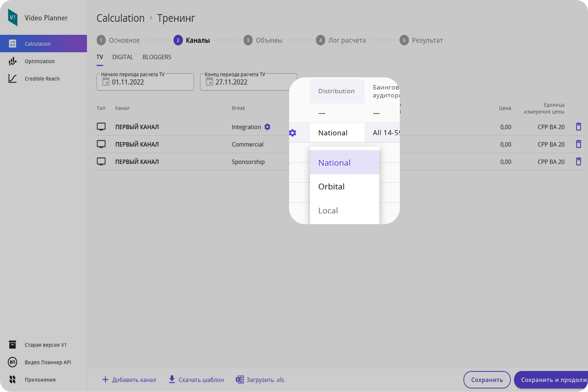Go to step 3 Объемы

coord(263,40)
